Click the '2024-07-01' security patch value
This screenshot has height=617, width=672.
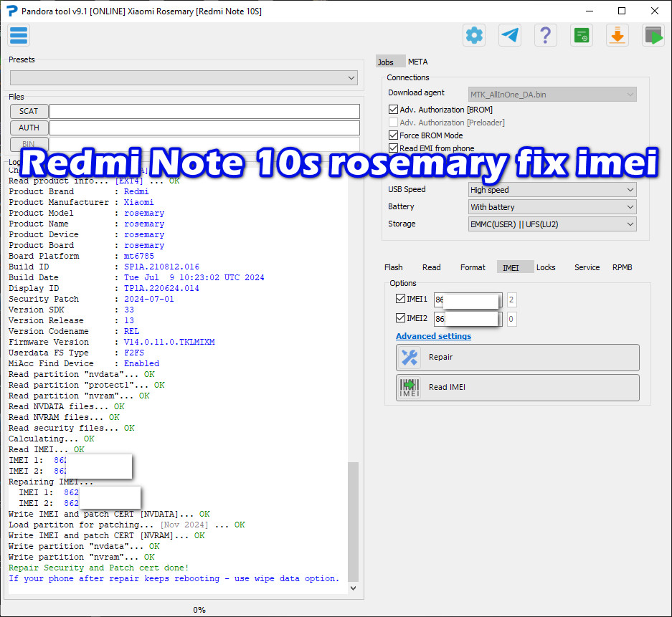pos(149,299)
